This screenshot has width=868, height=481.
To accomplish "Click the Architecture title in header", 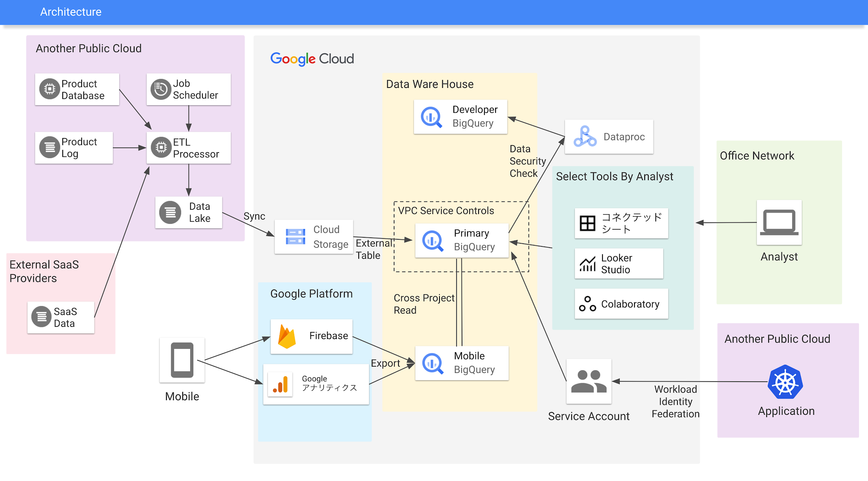I will pyautogui.click(x=71, y=12).
